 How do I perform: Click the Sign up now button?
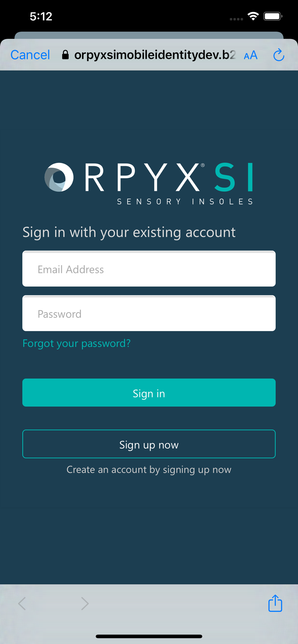click(149, 444)
